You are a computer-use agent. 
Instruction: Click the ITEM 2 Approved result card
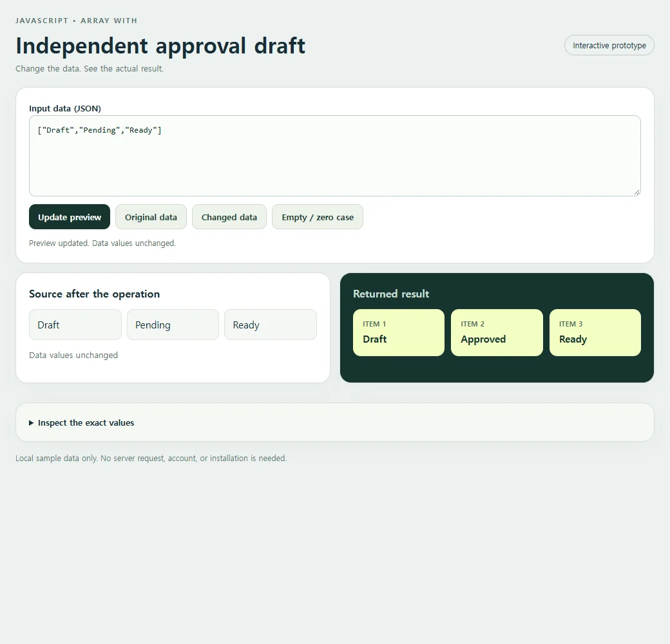pyautogui.click(x=497, y=333)
